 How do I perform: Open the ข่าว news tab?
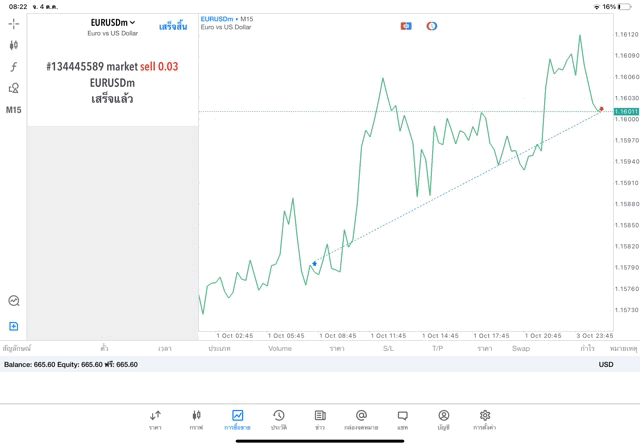click(319, 419)
